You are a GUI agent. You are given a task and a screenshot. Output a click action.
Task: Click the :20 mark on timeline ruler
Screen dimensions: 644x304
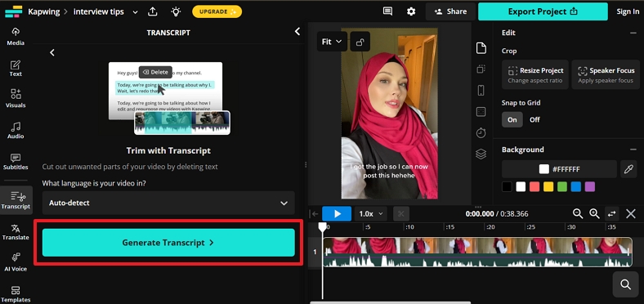(x=490, y=227)
